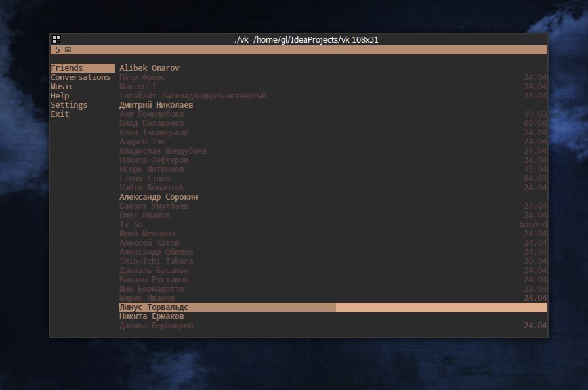Select friend Пётр Фрейс
Viewport: 588px width, 390px height.
(x=142, y=77)
